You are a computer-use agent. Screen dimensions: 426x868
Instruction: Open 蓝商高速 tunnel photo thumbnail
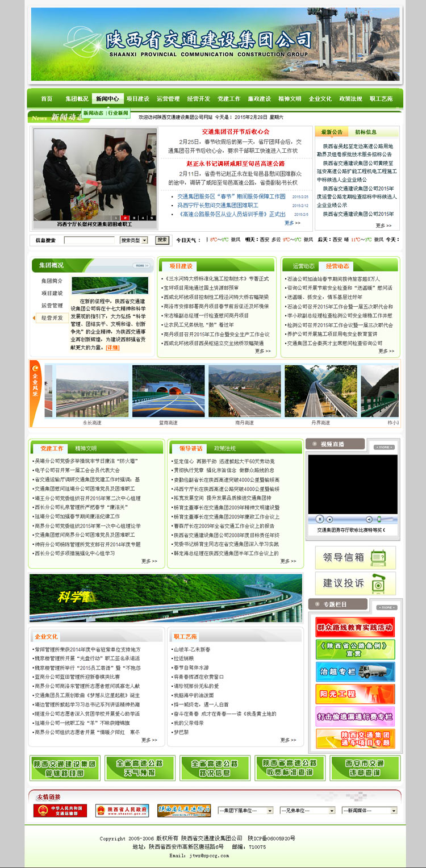pyautogui.click(x=168, y=391)
